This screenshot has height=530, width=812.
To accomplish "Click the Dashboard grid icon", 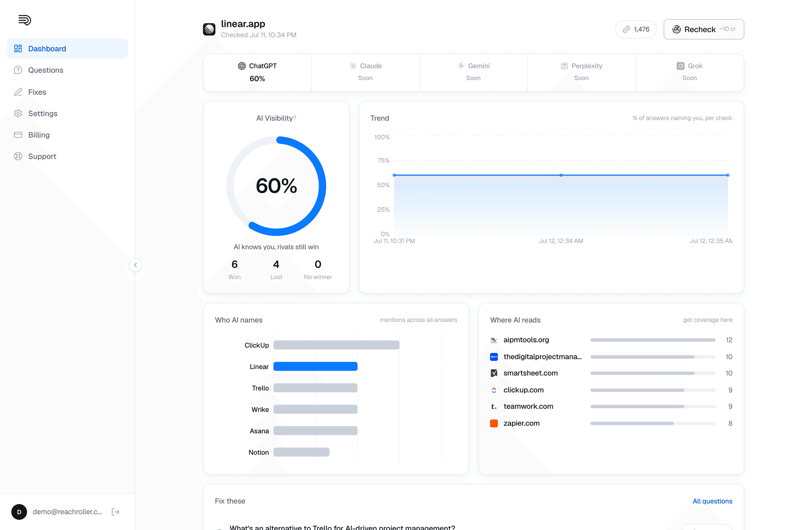I will (x=18, y=48).
